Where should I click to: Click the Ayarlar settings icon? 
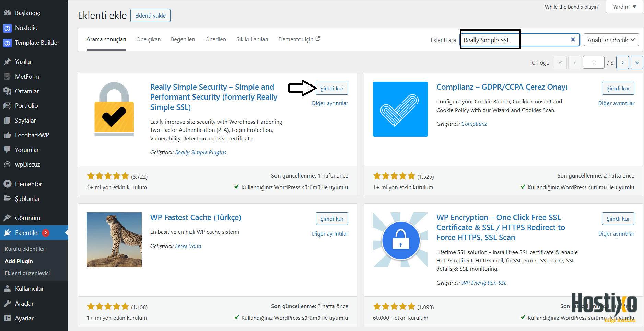[x=7, y=318]
